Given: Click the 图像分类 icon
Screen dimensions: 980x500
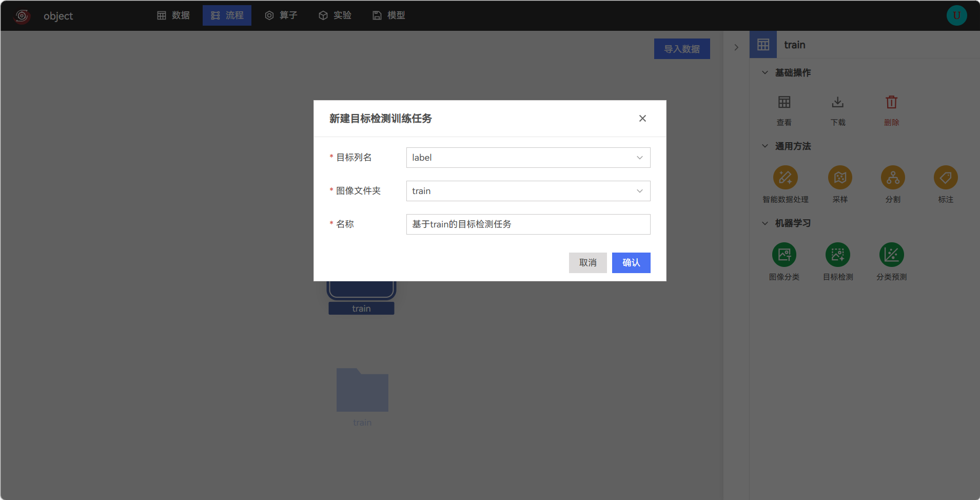Looking at the screenshot, I should click(x=785, y=255).
